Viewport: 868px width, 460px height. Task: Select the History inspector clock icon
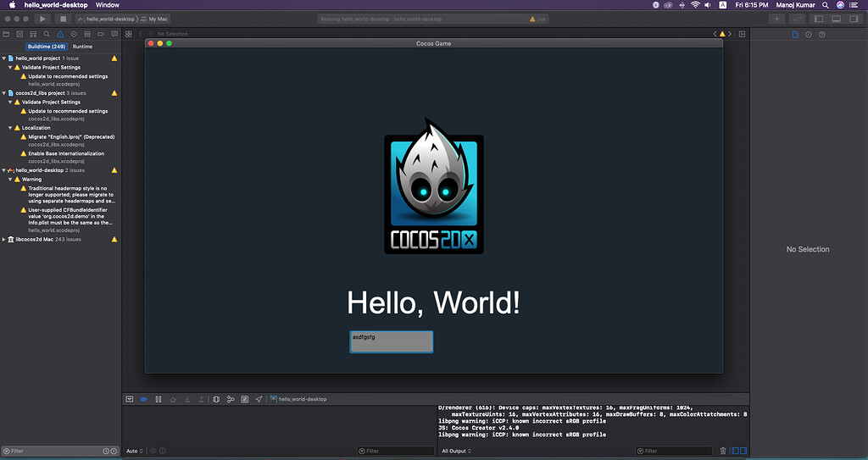(x=808, y=35)
